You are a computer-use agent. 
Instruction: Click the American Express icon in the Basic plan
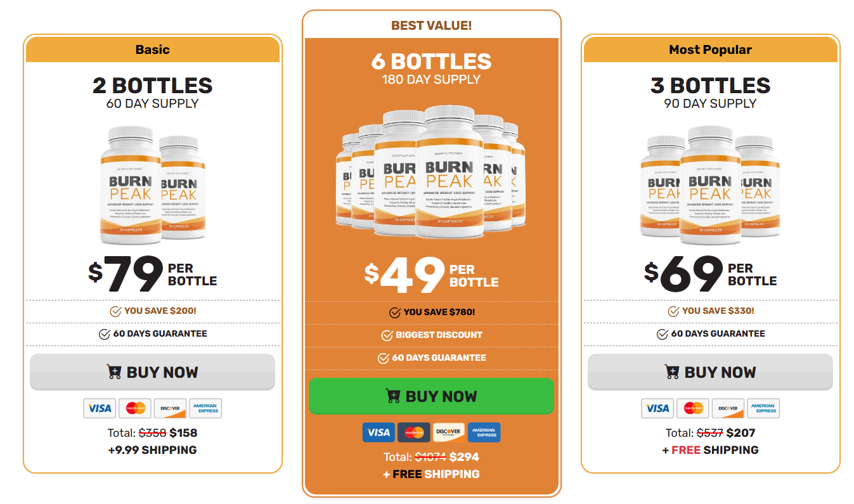205,408
